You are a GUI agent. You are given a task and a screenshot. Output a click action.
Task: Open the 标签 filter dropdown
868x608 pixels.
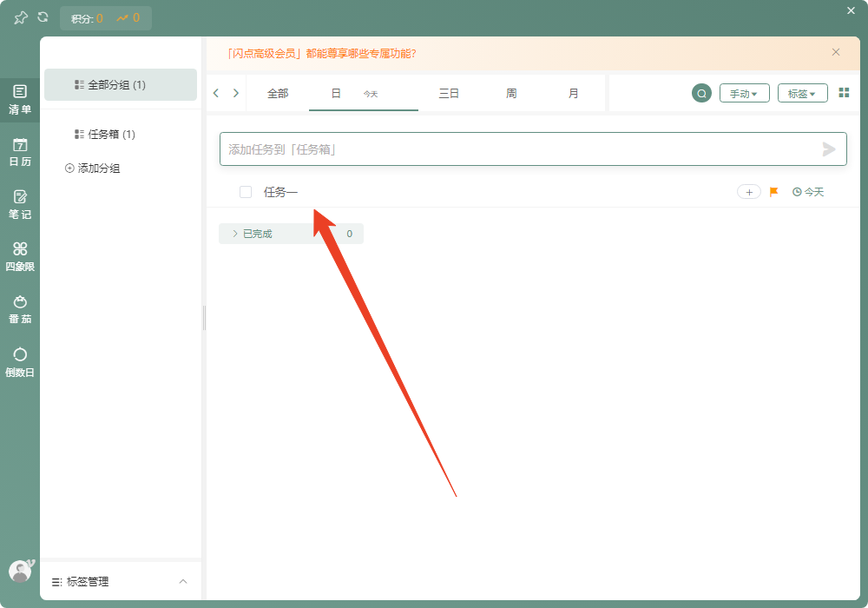click(x=802, y=93)
